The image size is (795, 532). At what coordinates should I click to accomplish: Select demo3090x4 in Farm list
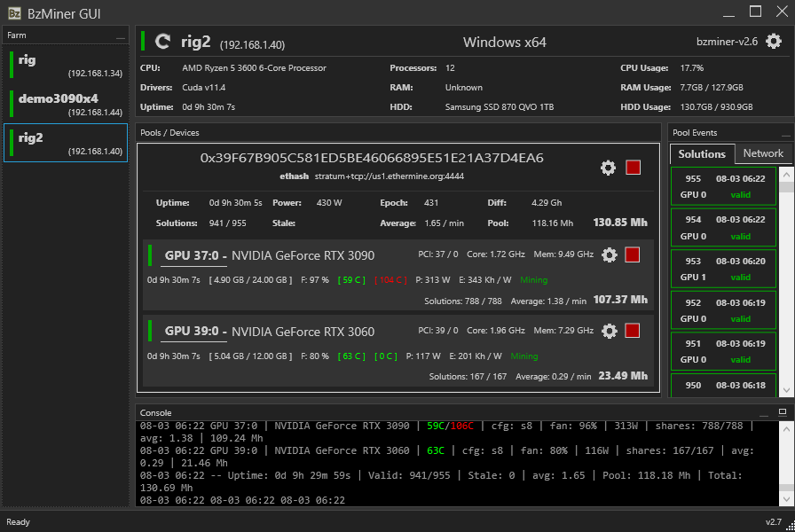[x=66, y=104]
